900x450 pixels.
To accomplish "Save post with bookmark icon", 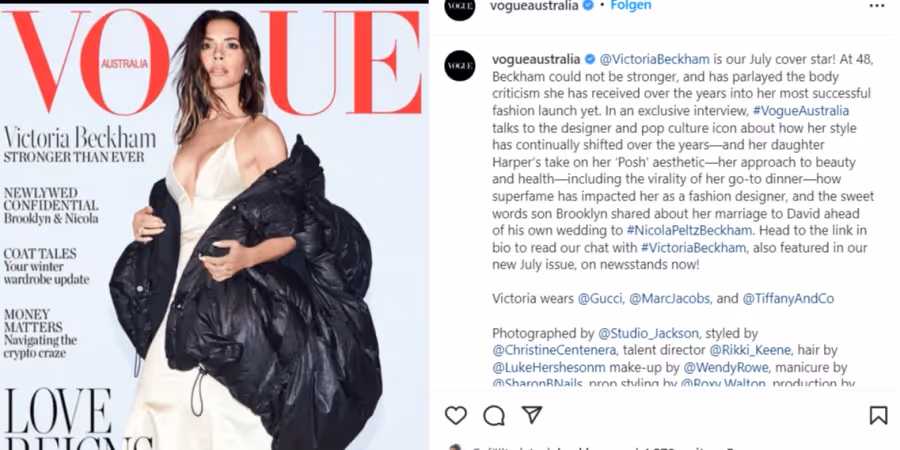I will click(878, 415).
